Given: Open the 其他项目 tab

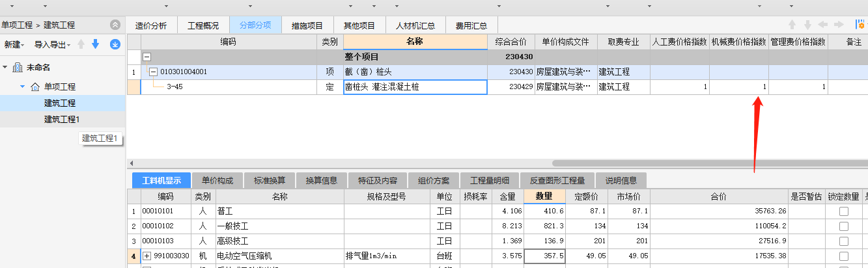Looking at the screenshot, I should (359, 25).
